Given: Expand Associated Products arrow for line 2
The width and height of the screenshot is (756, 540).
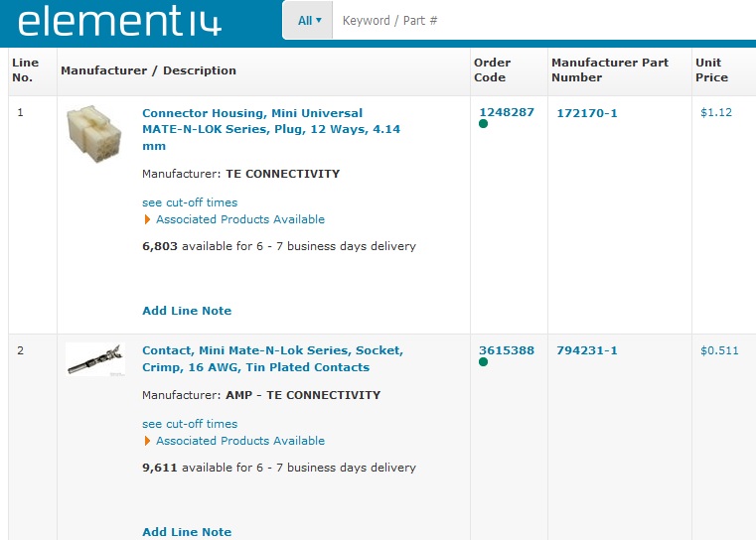Looking at the screenshot, I should click(148, 441).
